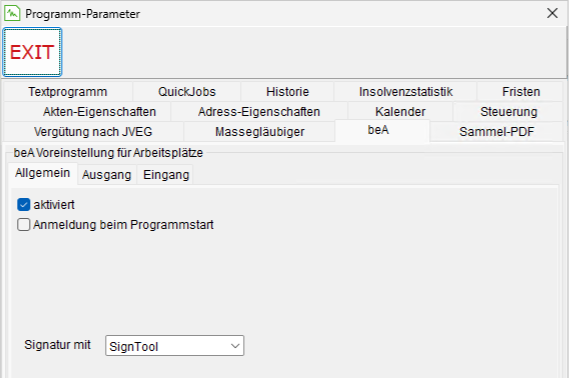Open the Steuerung tab
This screenshot has width=569, height=378.
click(508, 112)
